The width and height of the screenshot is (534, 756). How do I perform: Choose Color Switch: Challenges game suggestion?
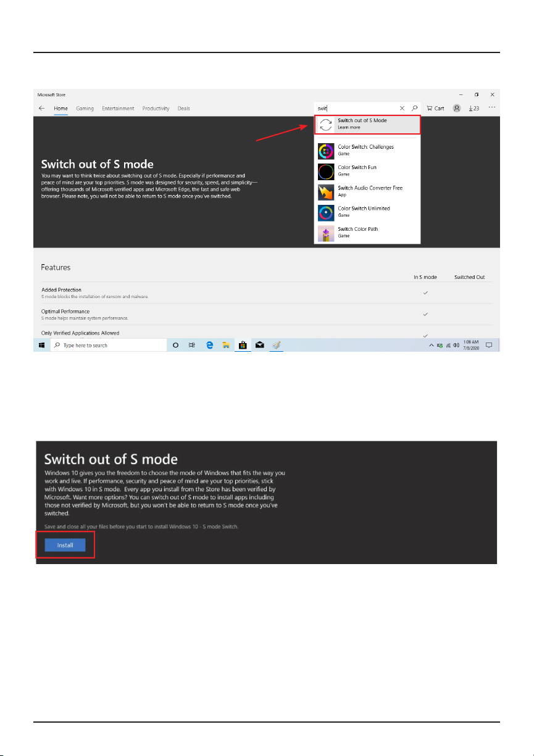(367, 151)
